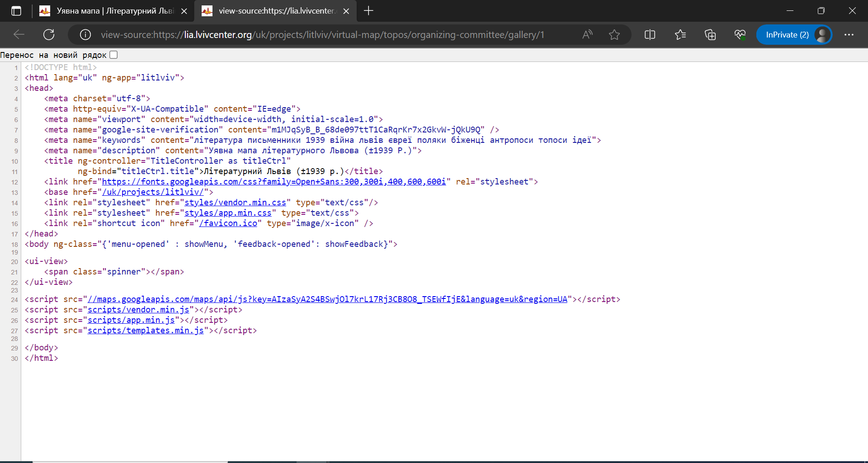
Task: Open /favicon.ico link
Action: pyautogui.click(x=228, y=223)
